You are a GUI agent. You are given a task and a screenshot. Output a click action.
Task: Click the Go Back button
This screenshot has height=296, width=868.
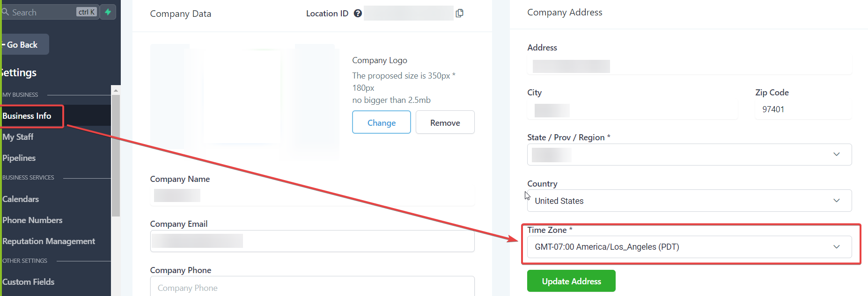22,44
